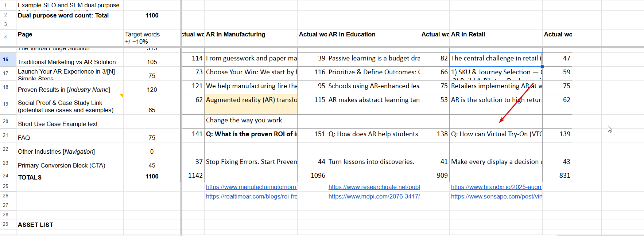
Task: Select 'Dual purpose word count: Total' cell
Action: click(70, 15)
